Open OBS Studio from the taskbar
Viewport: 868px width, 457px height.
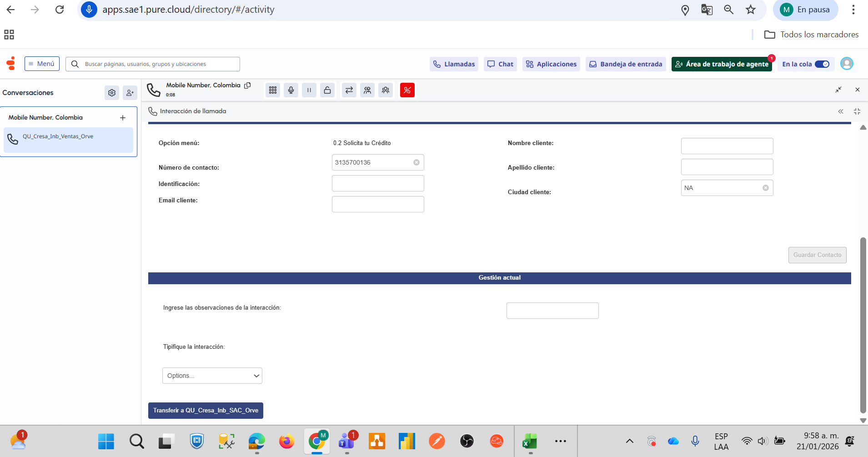[x=467, y=441]
